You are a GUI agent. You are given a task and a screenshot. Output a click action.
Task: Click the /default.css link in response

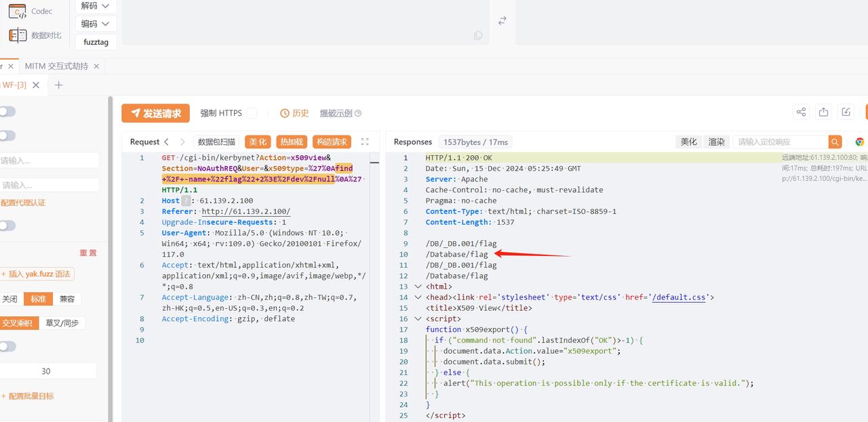tap(679, 297)
